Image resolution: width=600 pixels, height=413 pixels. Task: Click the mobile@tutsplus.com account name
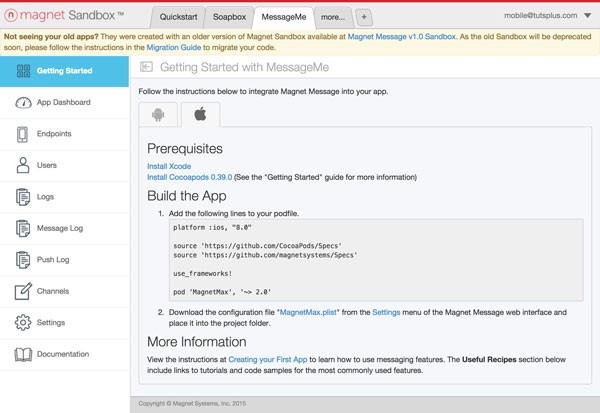point(540,16)
